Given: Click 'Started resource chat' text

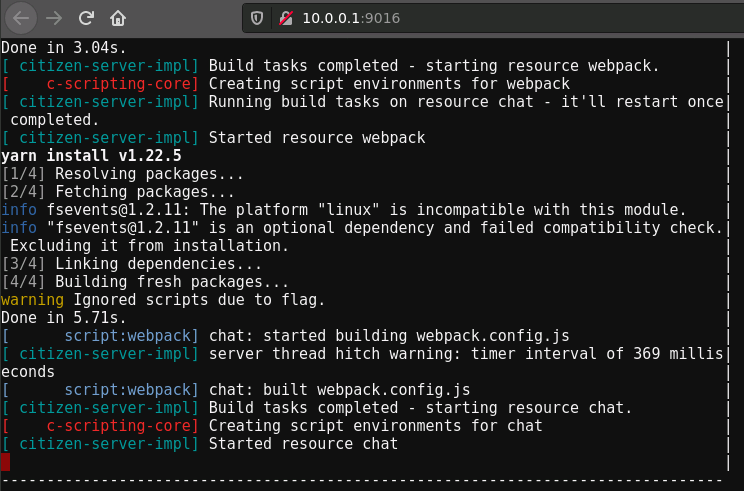Looking at the screenshot, I should click(x=303, y=444).
